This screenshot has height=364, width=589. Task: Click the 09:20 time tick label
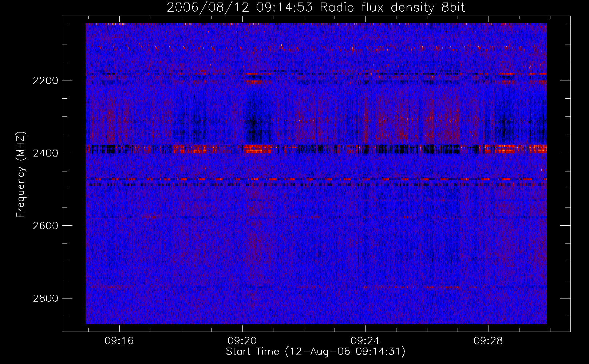242,341
